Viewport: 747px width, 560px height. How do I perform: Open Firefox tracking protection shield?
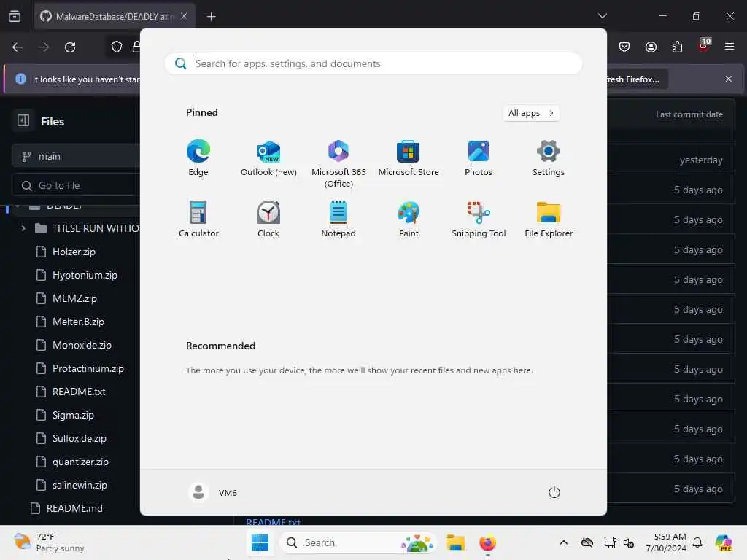pos(117,47)
